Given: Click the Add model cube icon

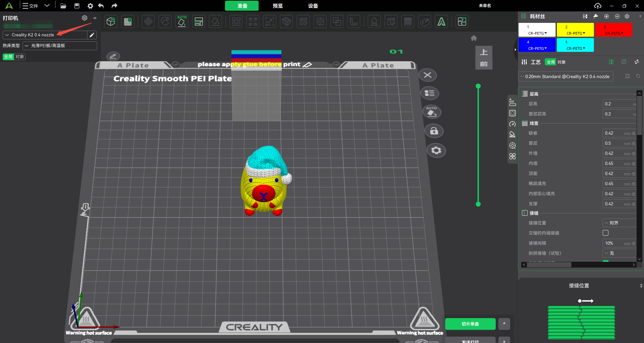Looking at the screenshot, I should [111, 22].
